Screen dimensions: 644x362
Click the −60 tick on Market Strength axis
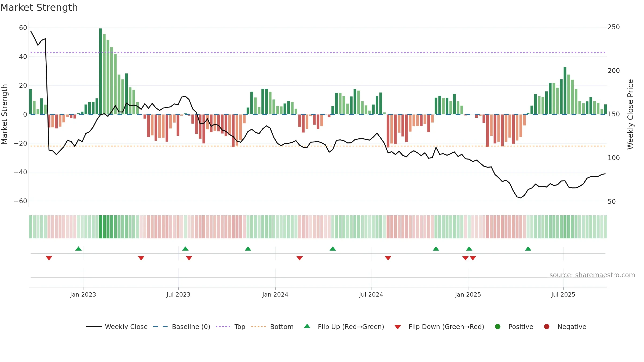point(21,201)
